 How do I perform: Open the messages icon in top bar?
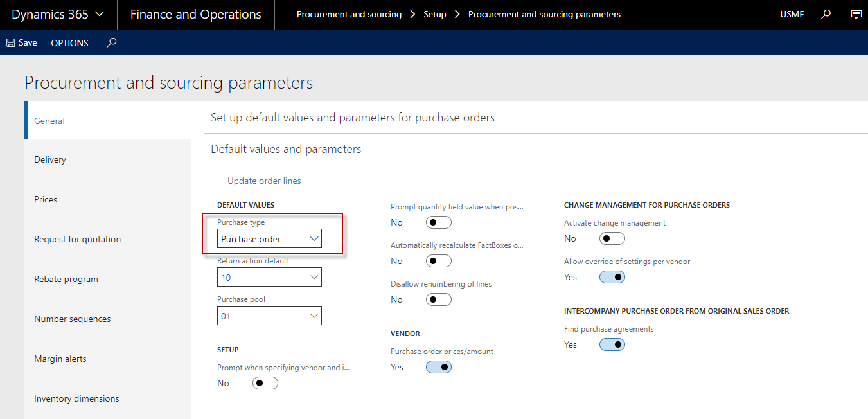(x=856, y=14)
